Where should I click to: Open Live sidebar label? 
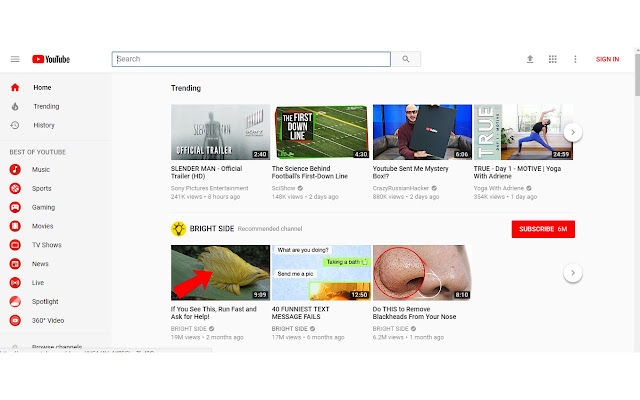point(38,282)
